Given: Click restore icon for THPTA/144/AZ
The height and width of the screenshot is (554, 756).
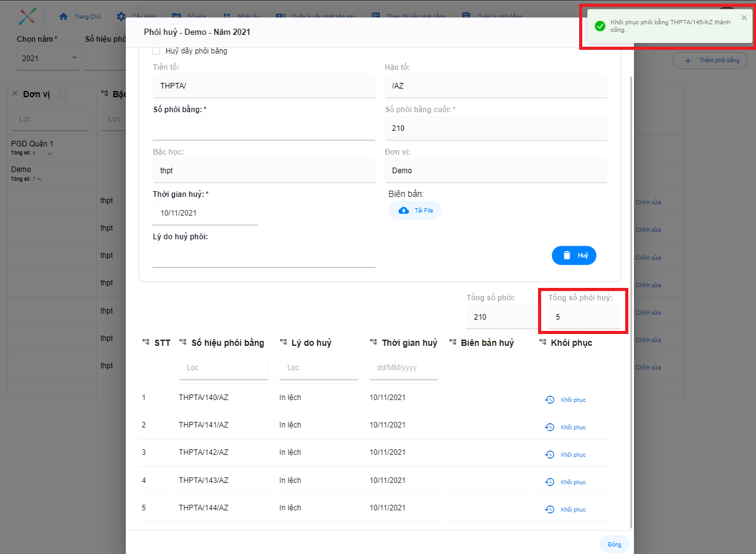Looking at the screenshot, I should pos(549,510).
